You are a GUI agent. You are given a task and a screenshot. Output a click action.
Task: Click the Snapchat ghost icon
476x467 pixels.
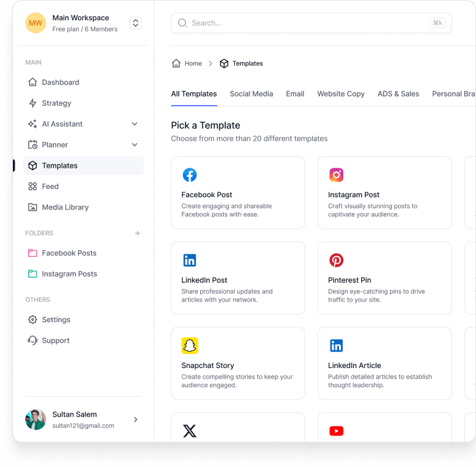pyautogui.click(x=190, y=346)
